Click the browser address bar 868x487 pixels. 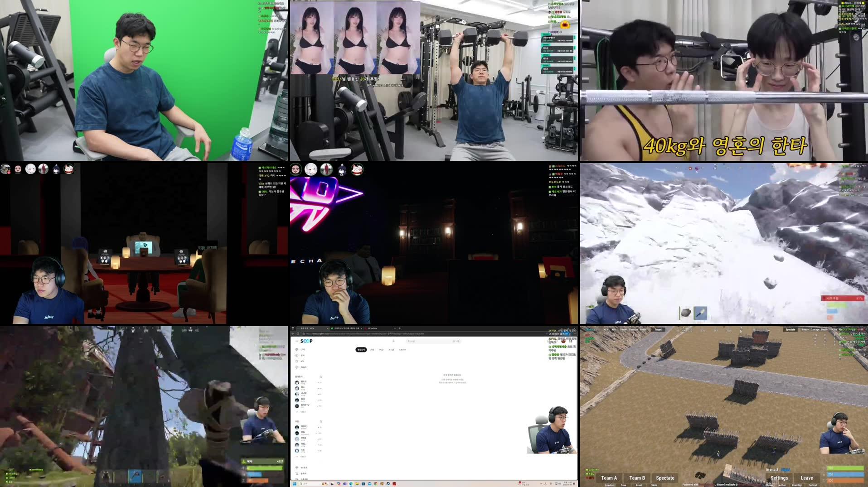[424, 334]
